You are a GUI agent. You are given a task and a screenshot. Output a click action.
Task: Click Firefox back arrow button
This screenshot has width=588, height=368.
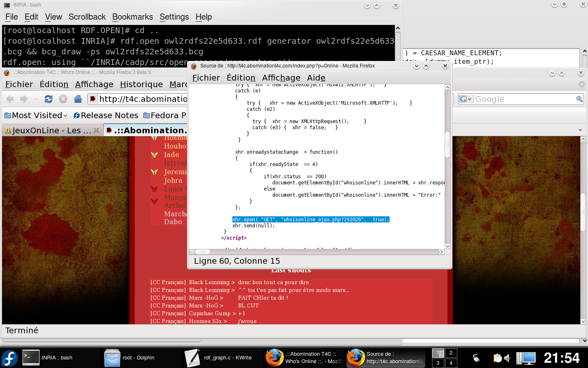[x=10, y=99]
